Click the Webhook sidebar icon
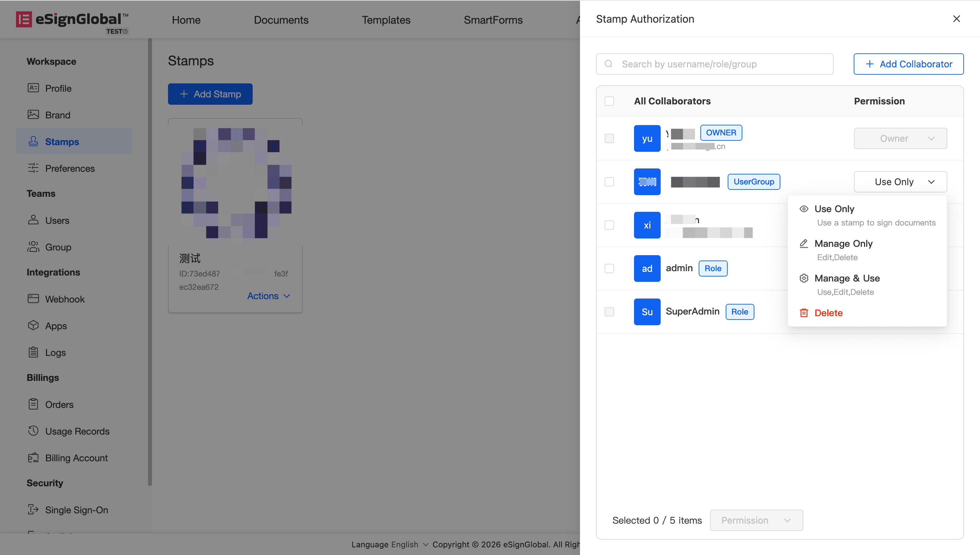Viewport: 980px width, 555px height. pyautogui.click(x=33, y=299)
